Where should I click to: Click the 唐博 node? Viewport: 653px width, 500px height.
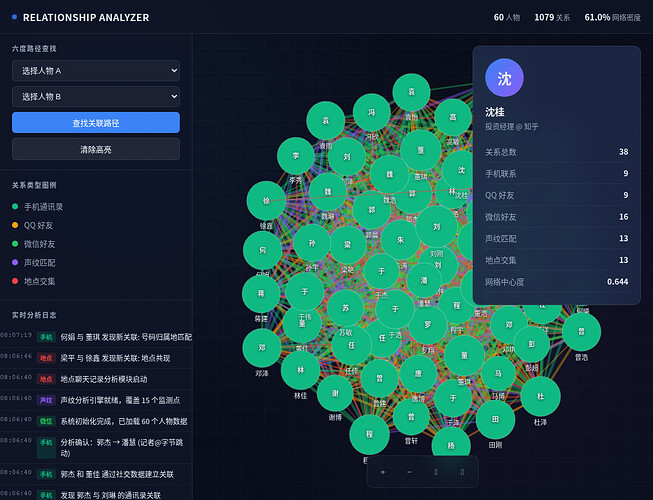[418, 374]
